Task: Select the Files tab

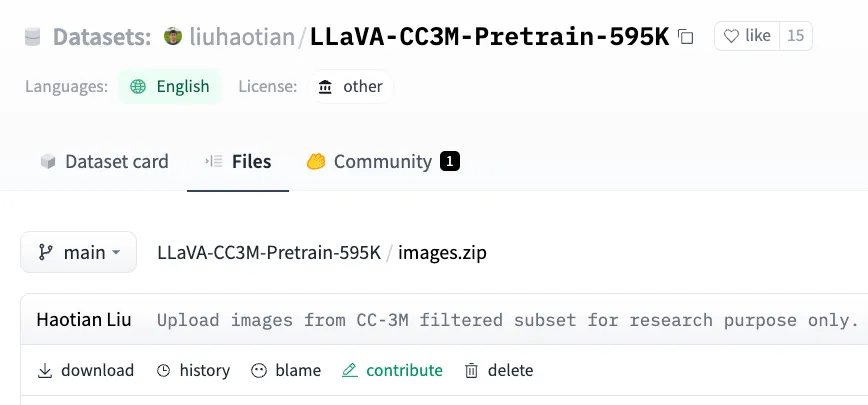Action: click(238, 161)
